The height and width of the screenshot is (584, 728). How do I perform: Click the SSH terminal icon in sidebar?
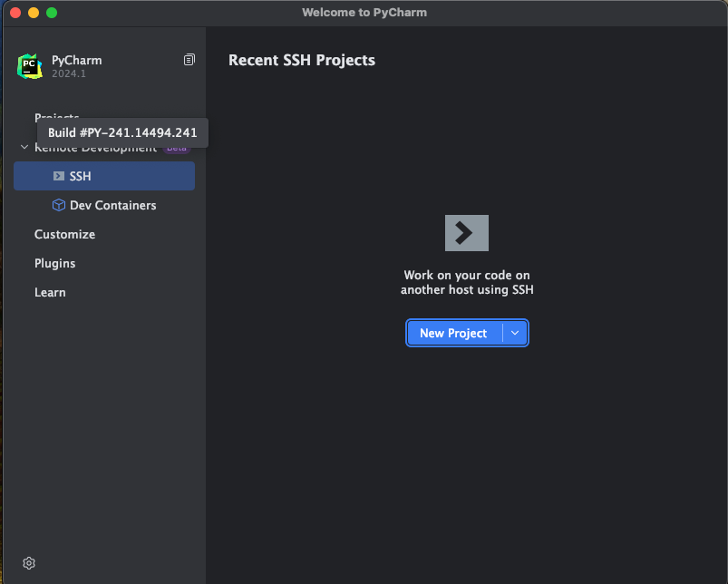pos(59,176)
